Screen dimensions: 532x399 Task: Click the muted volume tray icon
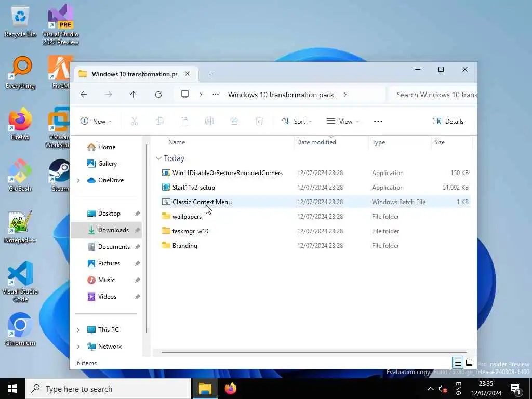coord(443,389)
